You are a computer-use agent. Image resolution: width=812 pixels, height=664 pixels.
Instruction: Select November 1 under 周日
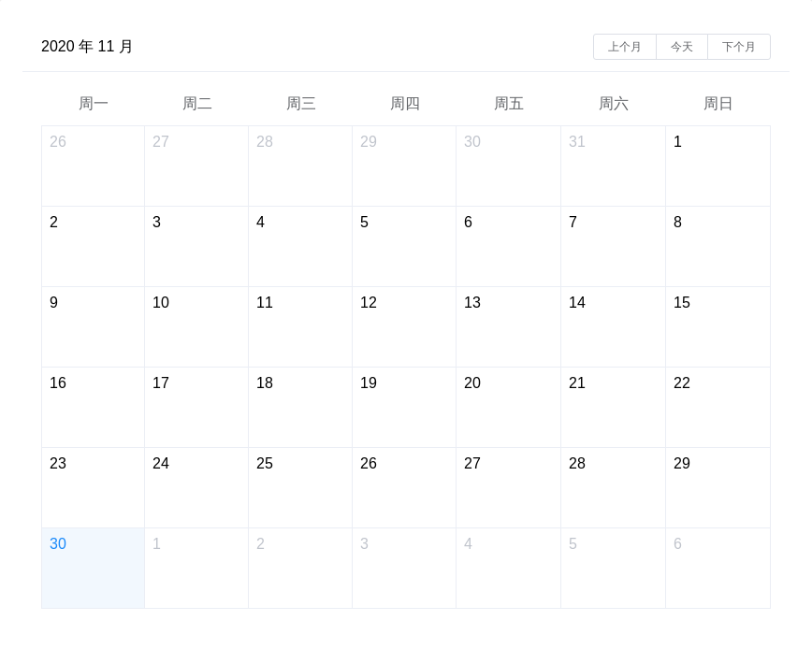(718, 166)
